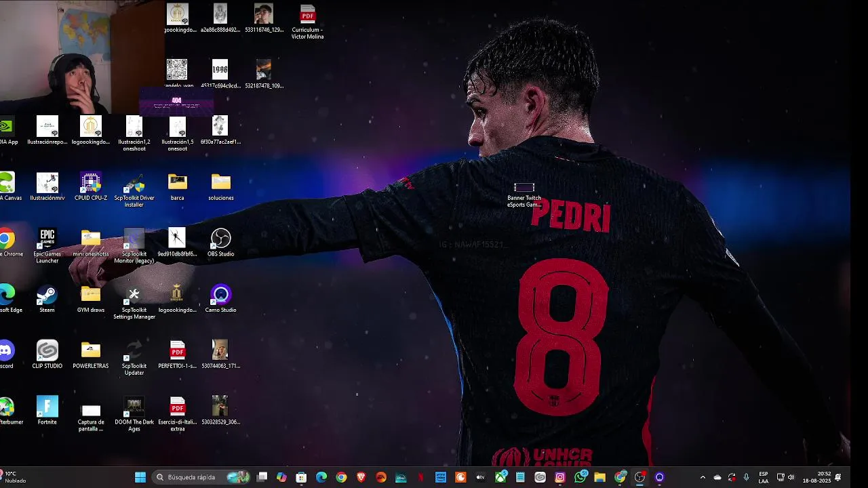
Task: Open the Ilustraciónmrv file
Action: click(47, 188)
